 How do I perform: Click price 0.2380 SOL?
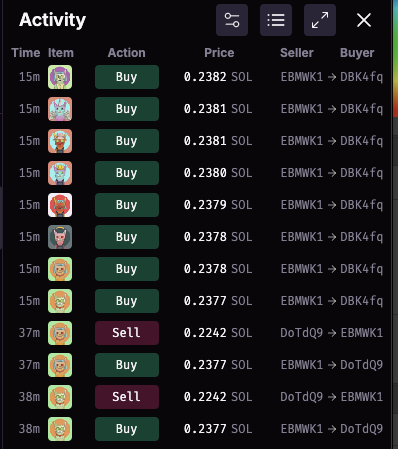(218, 173)
